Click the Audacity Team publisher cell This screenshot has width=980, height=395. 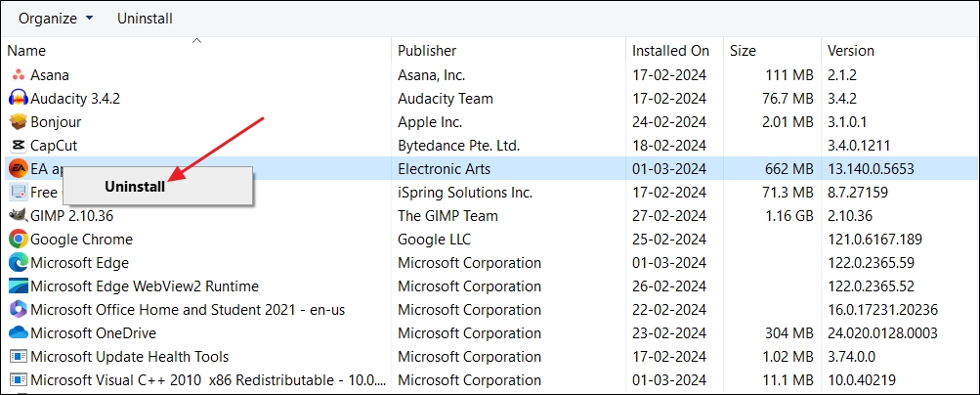click(445, 99)
